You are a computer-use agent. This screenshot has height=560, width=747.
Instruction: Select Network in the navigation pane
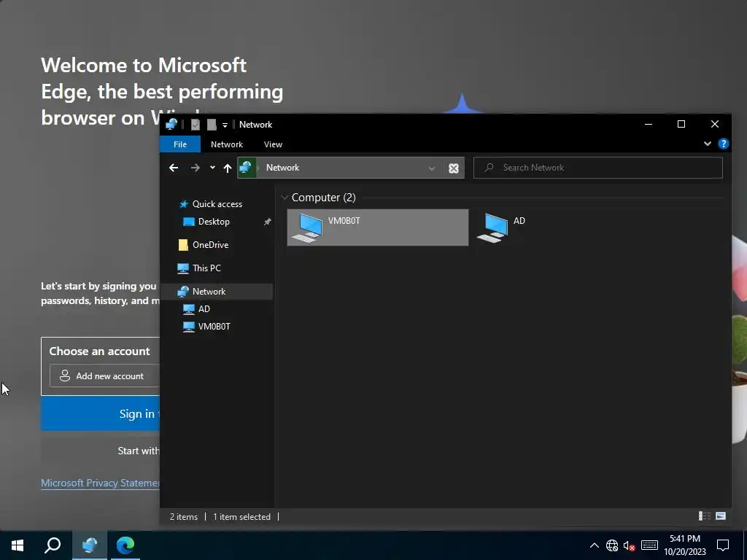(x=217, y=292)
